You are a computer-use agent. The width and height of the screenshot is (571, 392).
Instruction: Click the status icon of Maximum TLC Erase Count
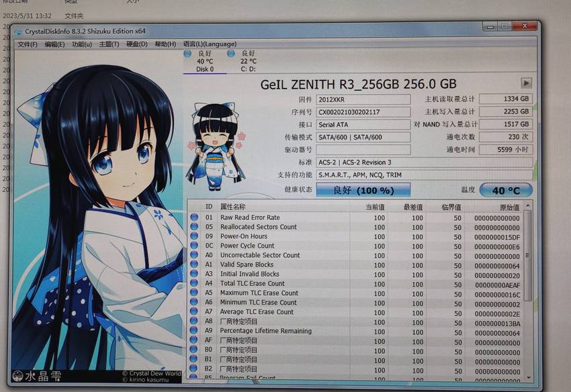[194, 293]
